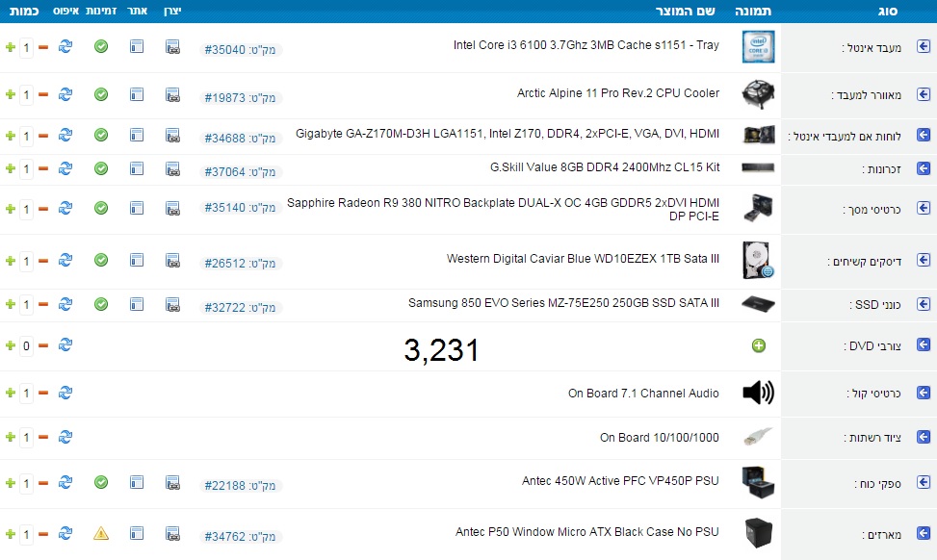Open the דיסקים קשיחים category arrow
The image size is (937, 560).
[x=924, y=260]
